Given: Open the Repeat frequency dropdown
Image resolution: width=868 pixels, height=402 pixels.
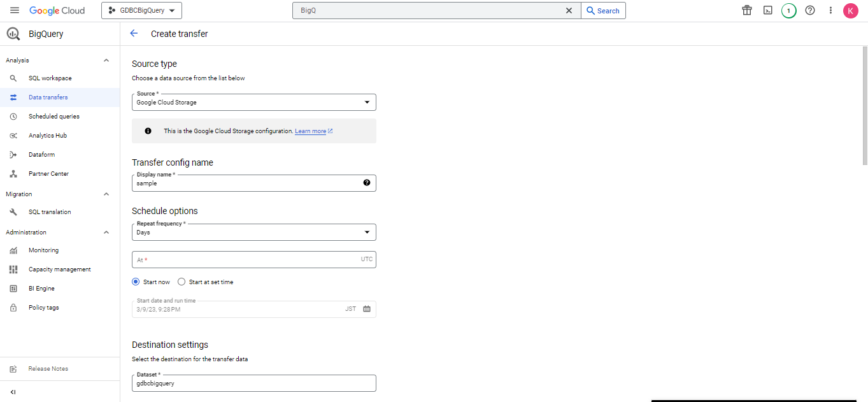Looking at the screenshot, I should [253, 233].
